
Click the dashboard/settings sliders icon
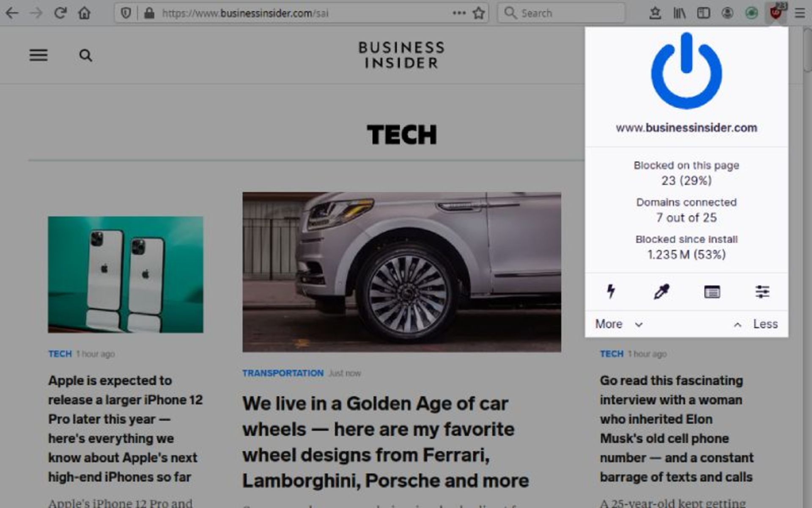[762, 291]
